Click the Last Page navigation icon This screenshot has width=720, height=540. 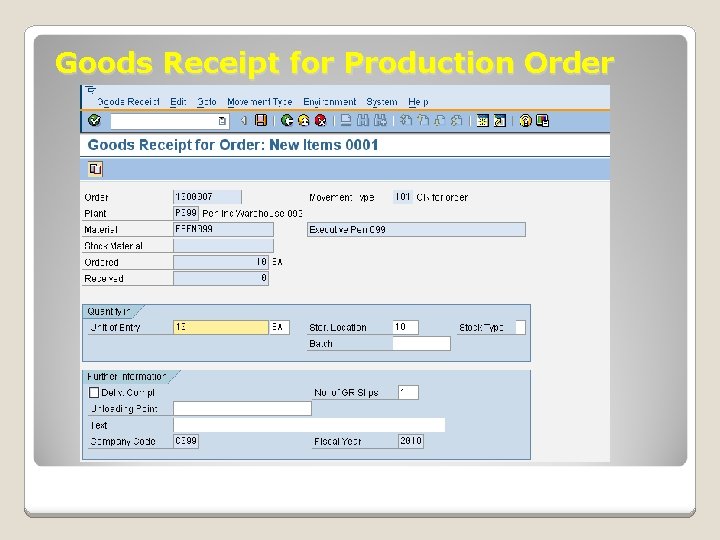click(456, 120)
